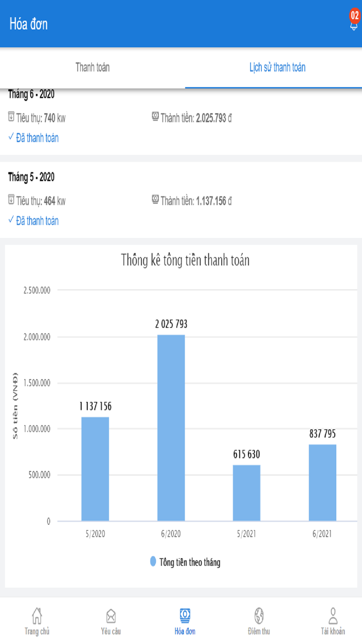Screen dimensions: 362x644
Task: Switch to the Lịch sử thanh toán tab
Action: (277, 67)
